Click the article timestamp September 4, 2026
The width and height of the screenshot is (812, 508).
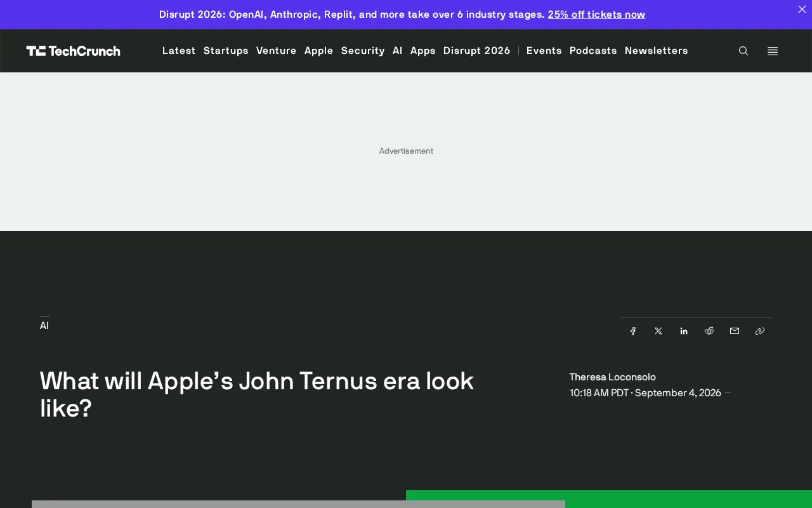[645, 393]
